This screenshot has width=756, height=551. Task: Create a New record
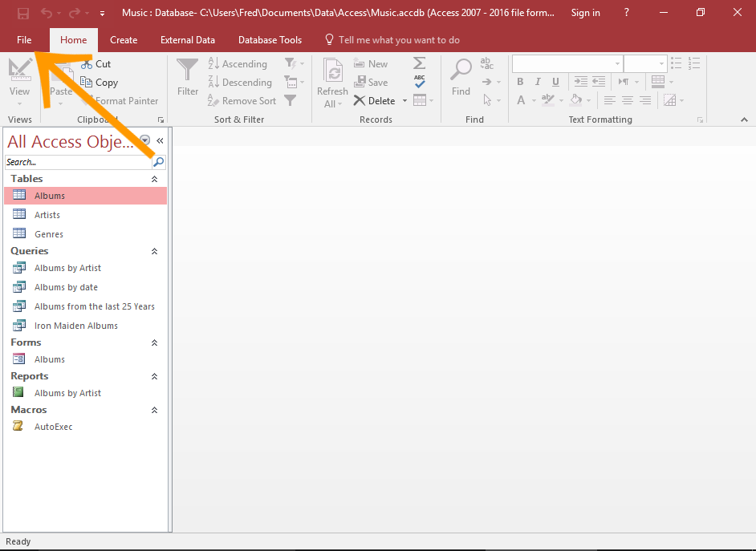370,64
